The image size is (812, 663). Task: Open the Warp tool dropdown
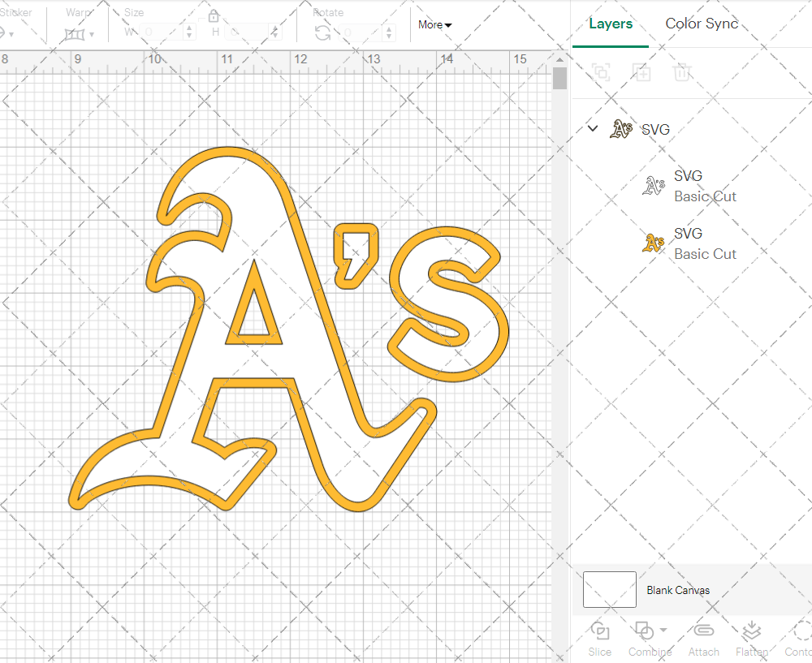pos(92,35)
